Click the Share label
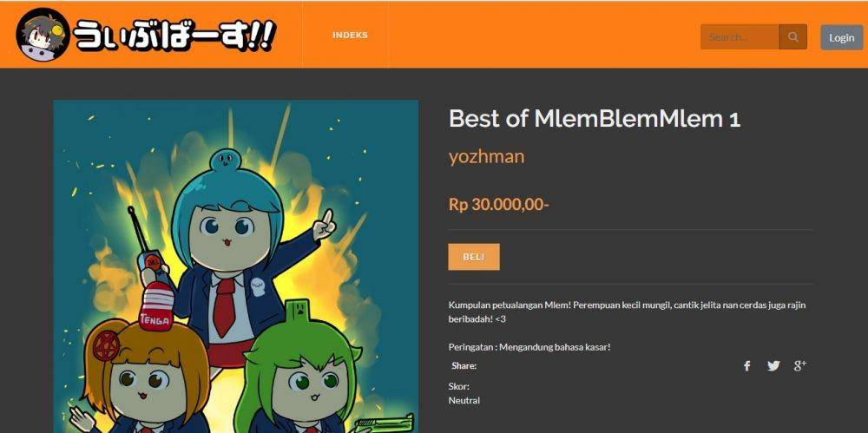The height and width of the screenshot is (433, 868). [464, 365]
